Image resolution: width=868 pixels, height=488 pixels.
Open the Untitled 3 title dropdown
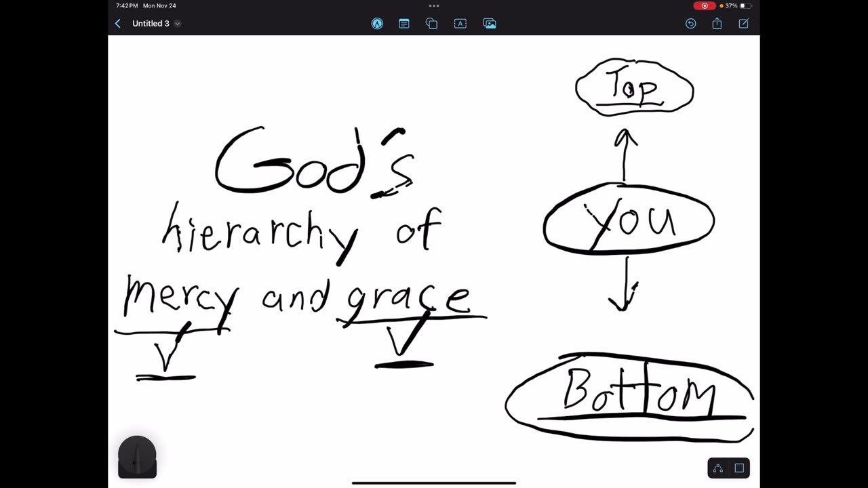tap(177, 24)
